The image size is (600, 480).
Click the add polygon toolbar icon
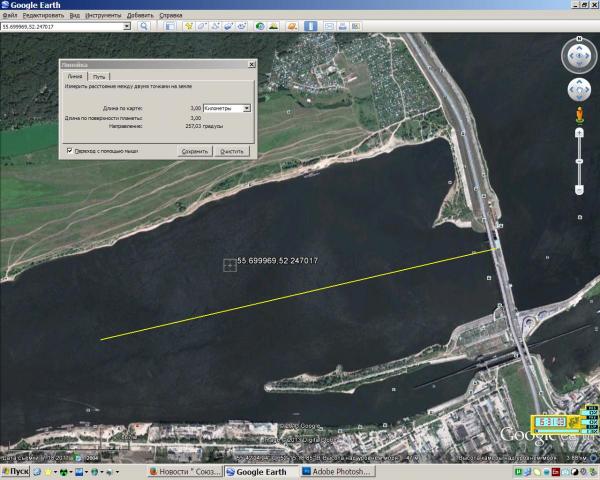click(x=201, y=26)
